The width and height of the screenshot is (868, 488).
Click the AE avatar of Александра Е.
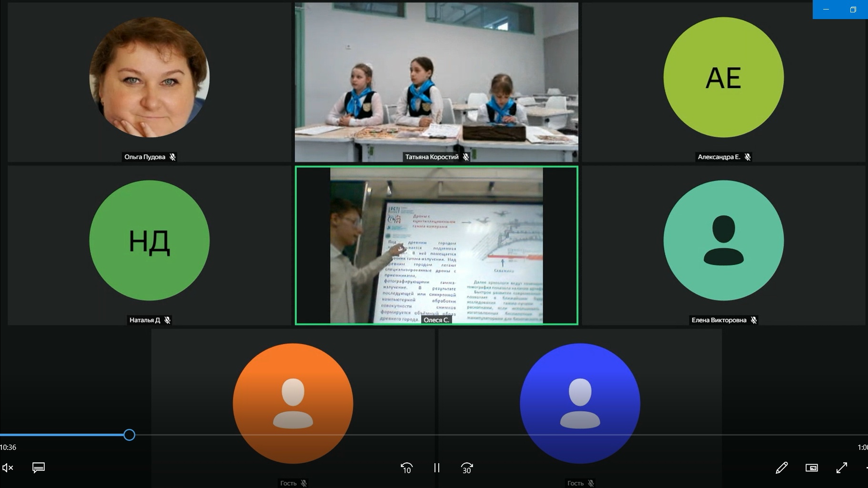click(x=723, y=77)
